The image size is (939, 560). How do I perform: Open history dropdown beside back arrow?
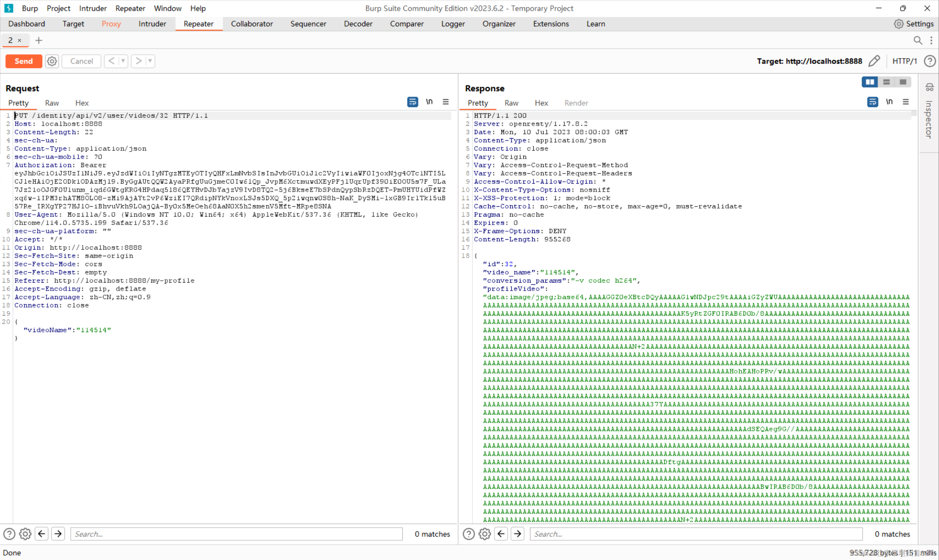[123, 61]
